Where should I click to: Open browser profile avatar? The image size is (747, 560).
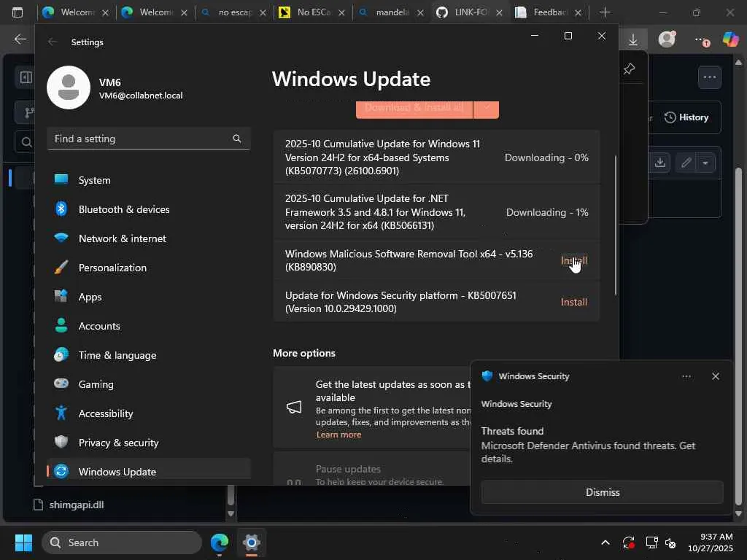pyautogui.click(x=667, y=39)
